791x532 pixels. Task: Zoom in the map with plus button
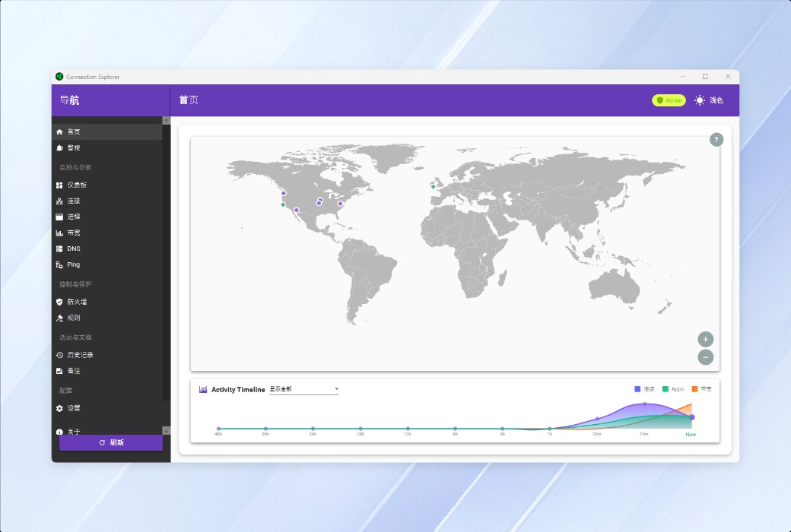click(705, 340)
